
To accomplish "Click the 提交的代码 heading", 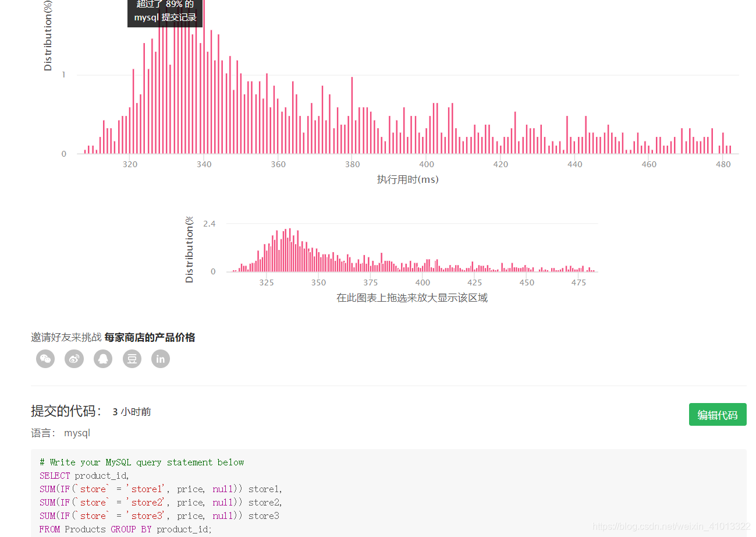I will [x=66, y=411].
